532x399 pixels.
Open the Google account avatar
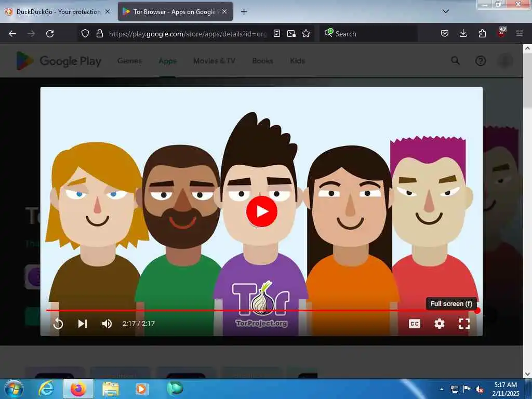(505, 61)
